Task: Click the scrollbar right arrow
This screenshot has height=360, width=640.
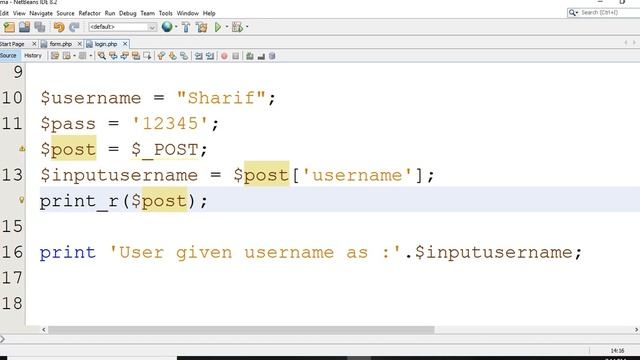Action: coord(636,329)
